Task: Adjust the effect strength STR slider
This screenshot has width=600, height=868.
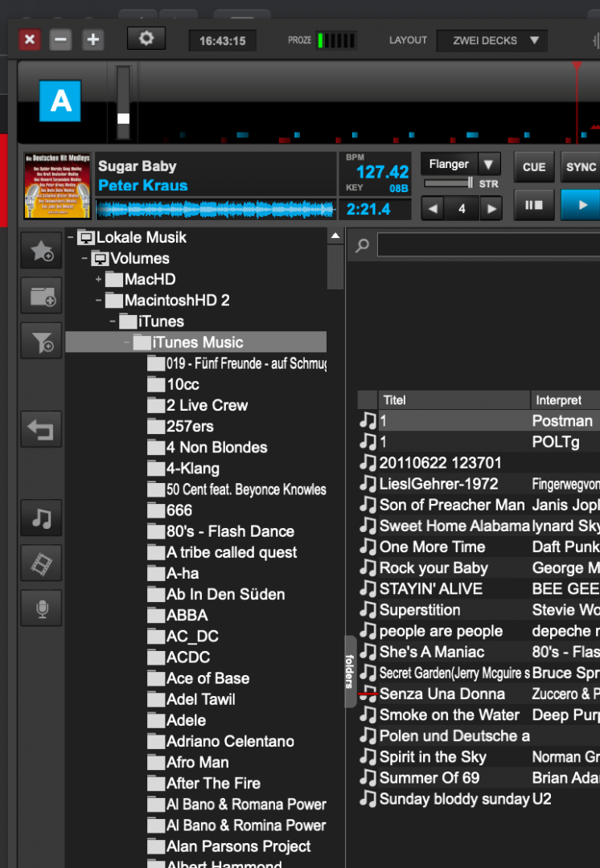Action: click(x=449, y=183)
